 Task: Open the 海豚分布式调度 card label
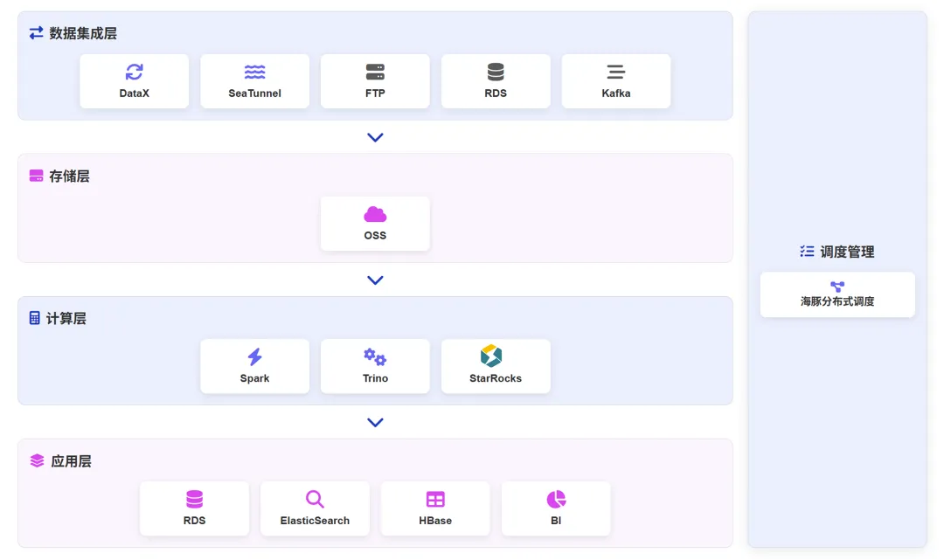(x=837, y=301)
